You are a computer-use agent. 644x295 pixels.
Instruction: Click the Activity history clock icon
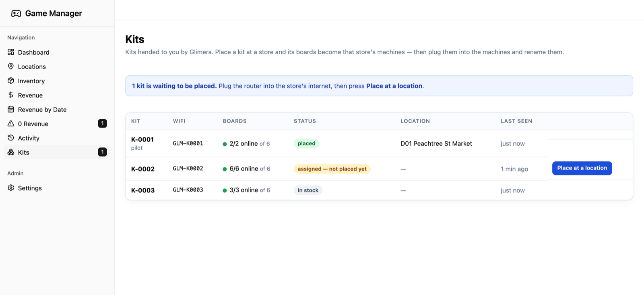coord(11,138)
